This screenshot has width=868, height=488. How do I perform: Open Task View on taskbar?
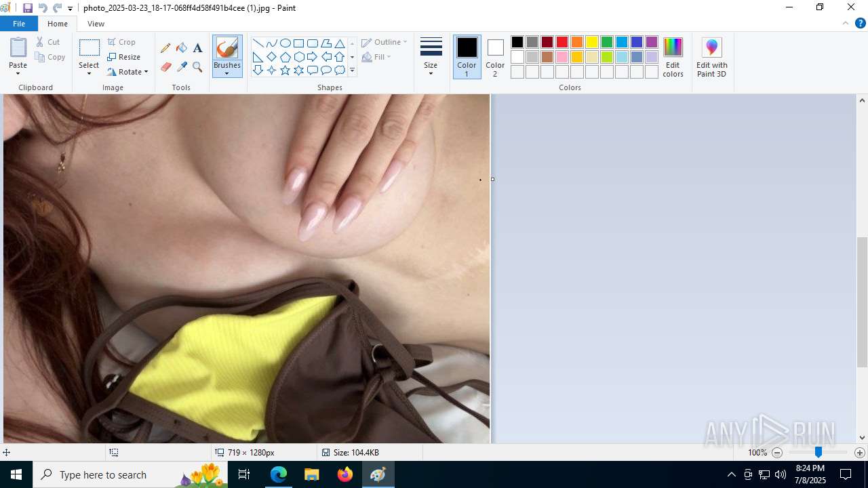pyautogui.click(x=244, y=474)
